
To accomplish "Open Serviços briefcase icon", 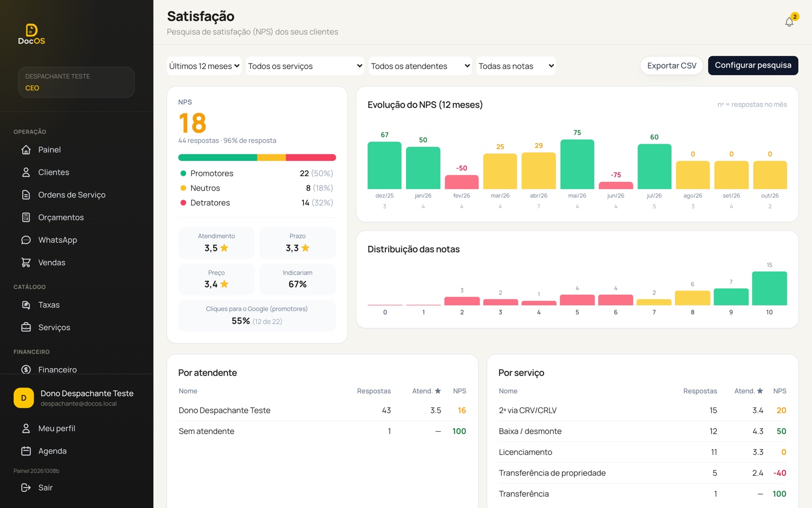I will point(26,327).
